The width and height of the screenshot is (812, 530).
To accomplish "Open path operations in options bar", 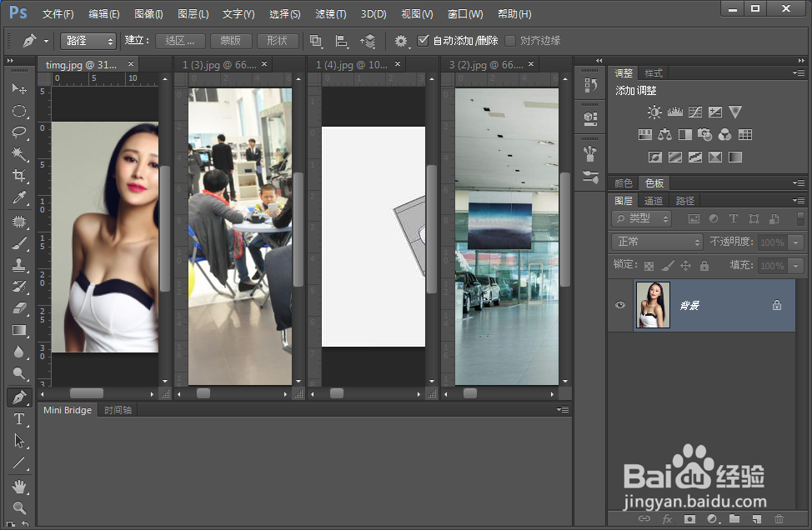I will point(315,41).
